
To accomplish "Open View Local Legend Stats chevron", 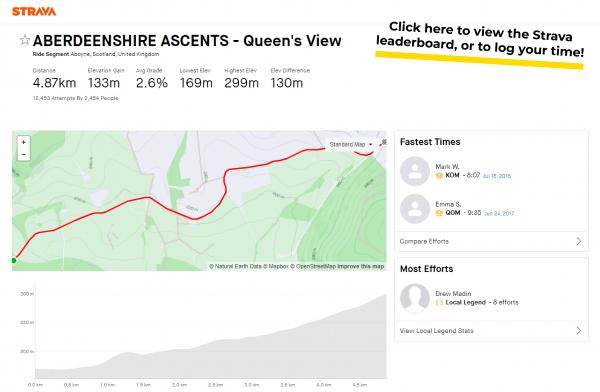I will click(x=579, y=330).
